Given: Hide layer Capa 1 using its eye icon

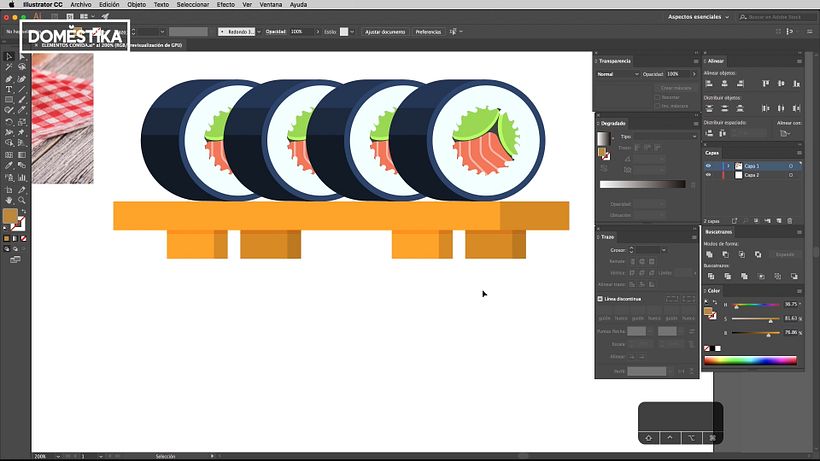Looking at the screenshot, I should tap(709, 166).
